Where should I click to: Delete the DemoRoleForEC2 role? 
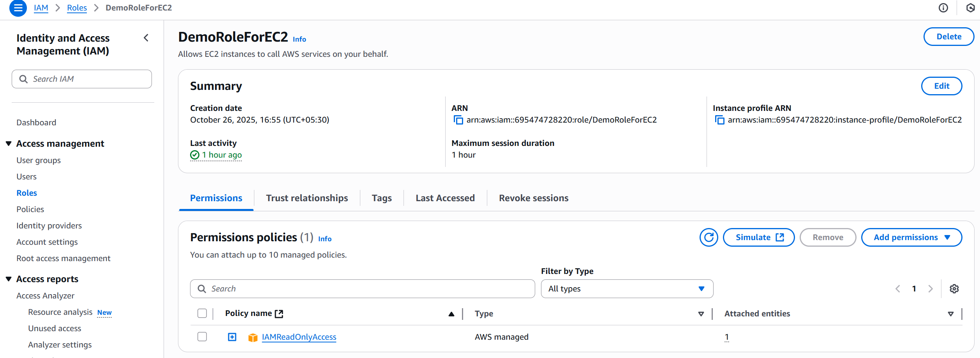click(948, 37)
